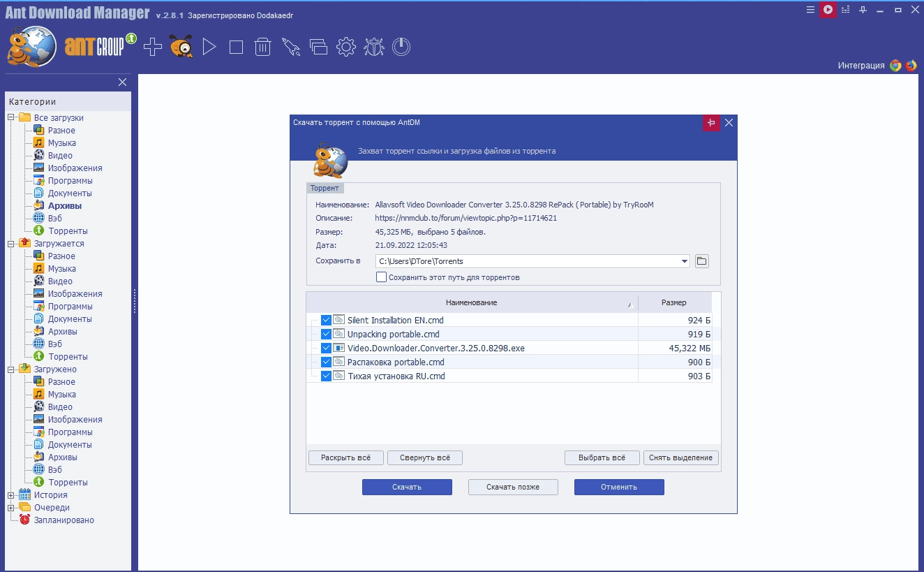Screen dimensions: 924x572
Task: Click the Торрент tab label
Action: click(x=325, y=188)
